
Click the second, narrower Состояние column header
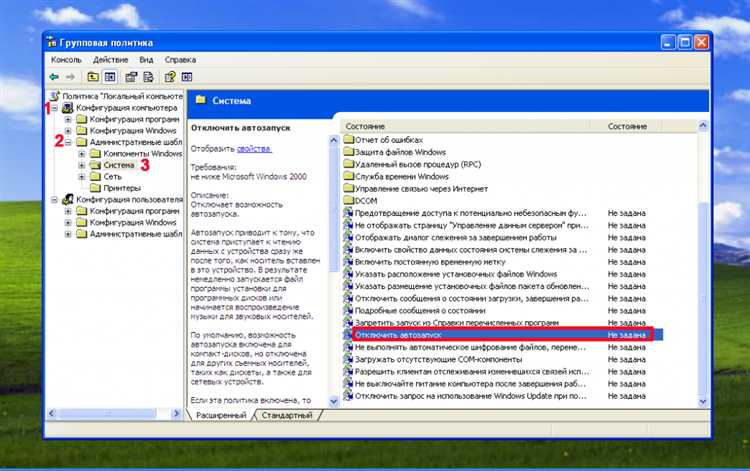[x=626, y=126]
